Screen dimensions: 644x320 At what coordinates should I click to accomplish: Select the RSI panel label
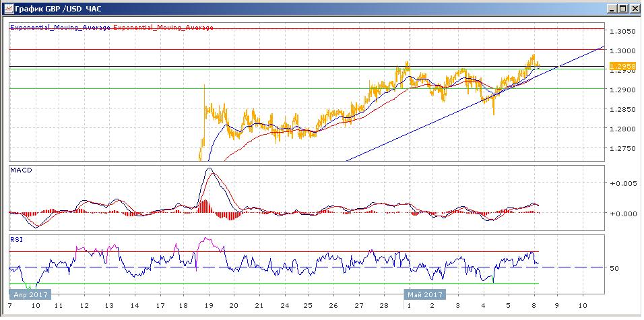[16, 239]
